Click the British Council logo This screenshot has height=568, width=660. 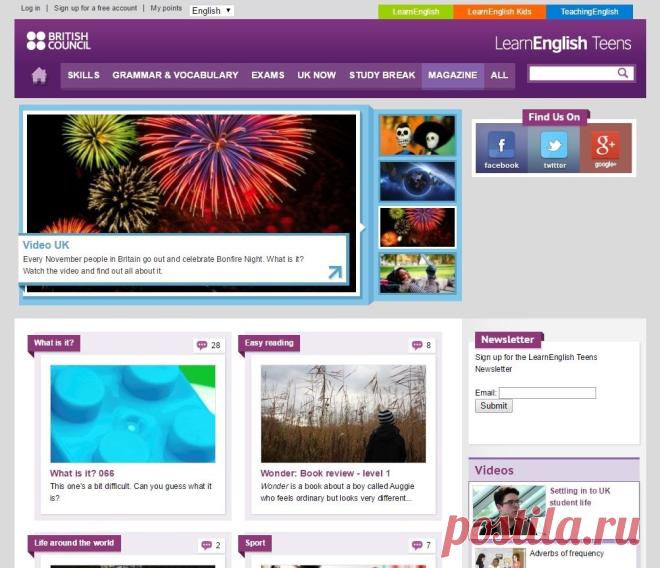pyautogui.click(x=59, y=41)
